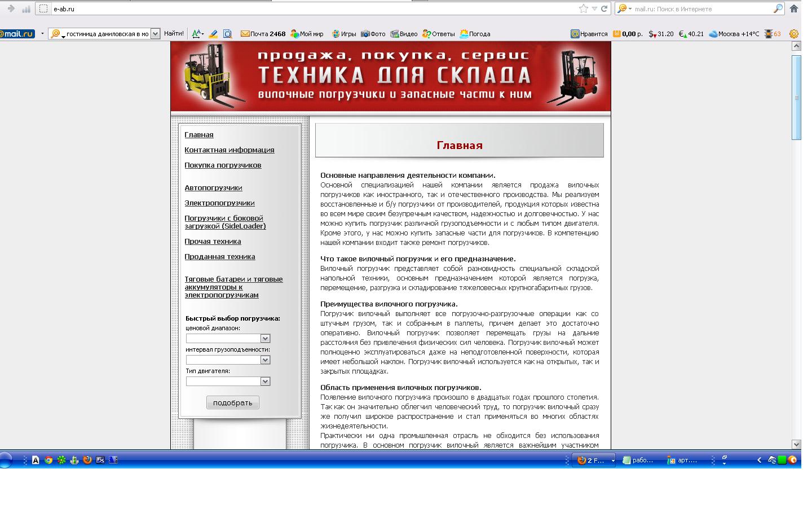Open the Контактная информация menu link
The height and width of the screenshot is (508, 812).
[x=230, y=150]
